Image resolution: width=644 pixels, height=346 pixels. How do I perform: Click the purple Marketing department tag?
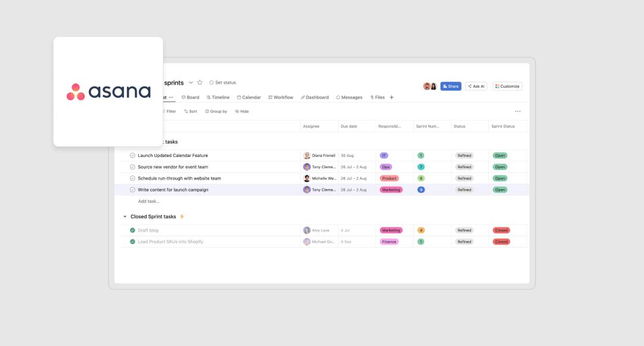391,190
